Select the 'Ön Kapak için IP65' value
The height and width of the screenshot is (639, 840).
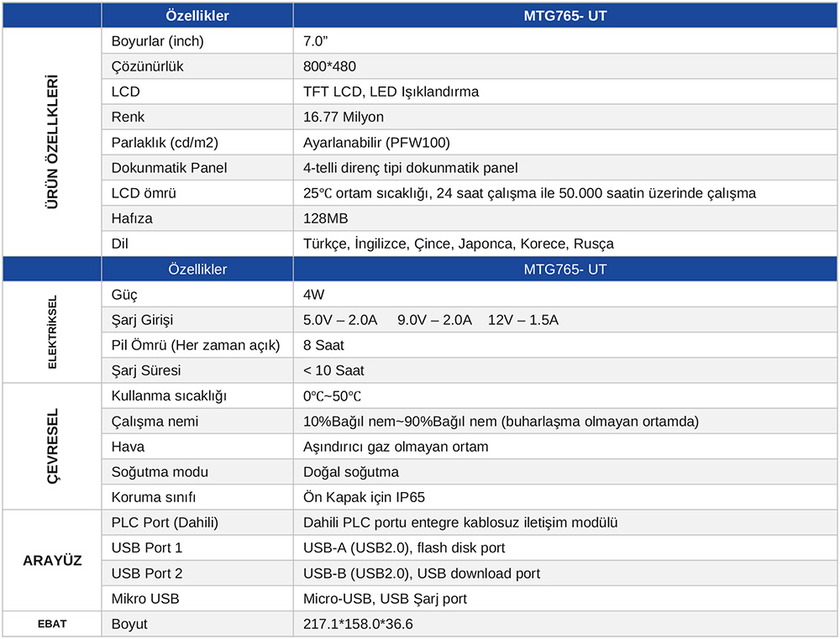click(365, 497)
